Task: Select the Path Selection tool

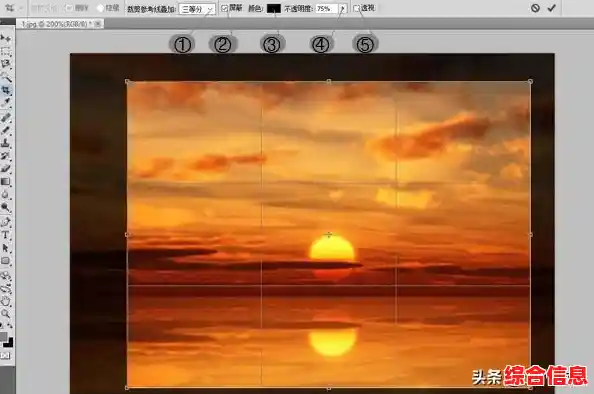Action: (x=6, y=248)
